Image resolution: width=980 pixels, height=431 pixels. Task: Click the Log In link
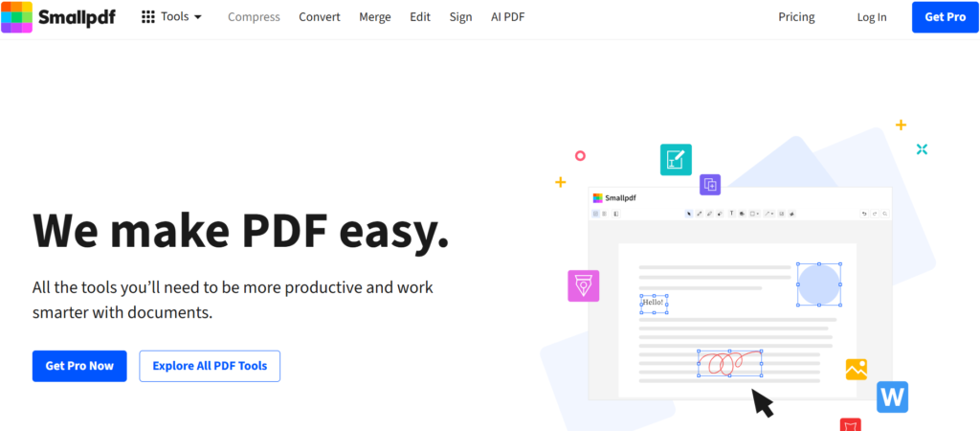tap(871, 17)
